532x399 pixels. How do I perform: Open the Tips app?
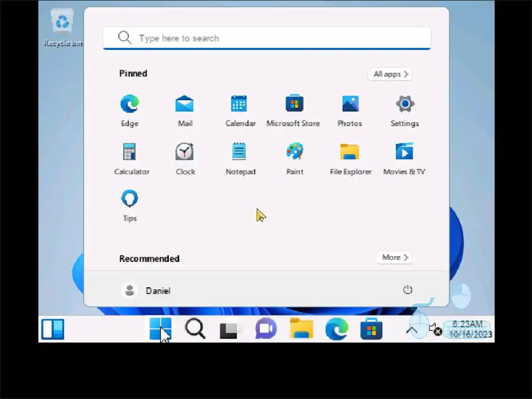click(129, 206)
